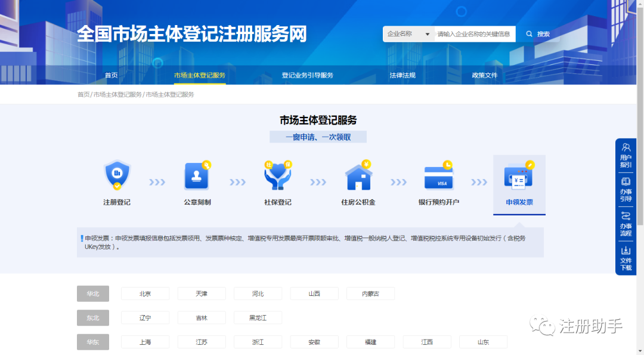Click 首页 in the breadcrumb path
644x355 pixels.
(x=83, y=94)
